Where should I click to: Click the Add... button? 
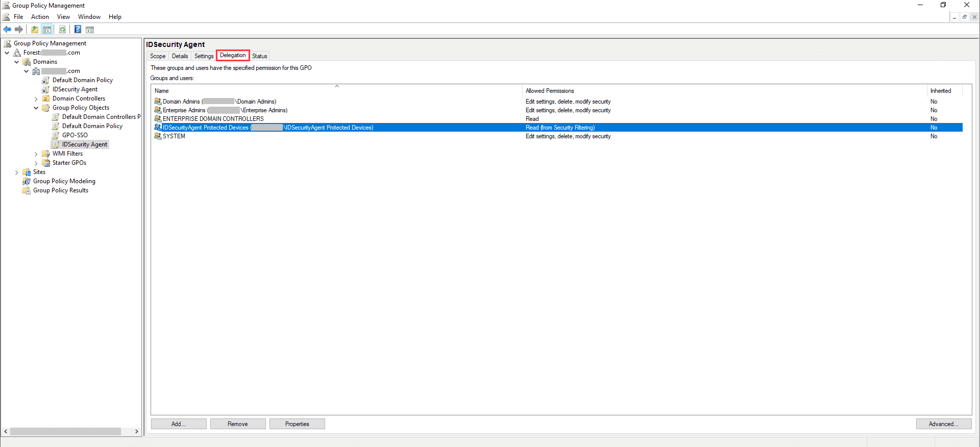[x=179, y=424]
